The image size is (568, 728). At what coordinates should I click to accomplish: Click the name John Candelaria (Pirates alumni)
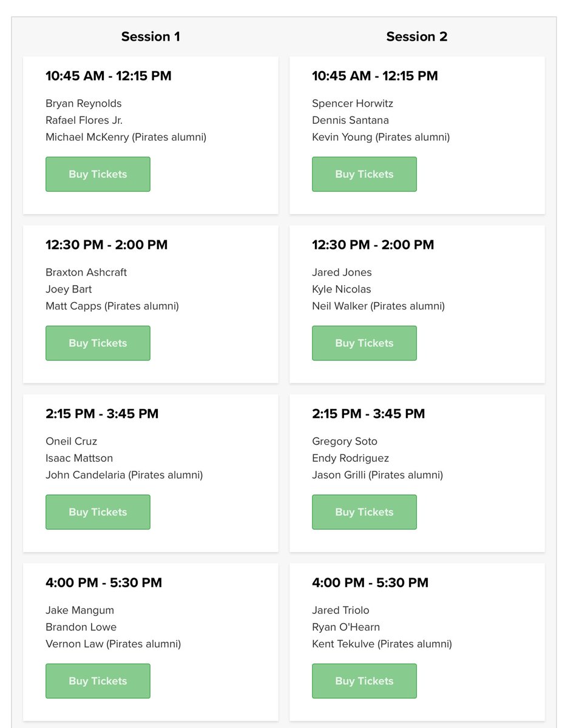tap(124, 475)
